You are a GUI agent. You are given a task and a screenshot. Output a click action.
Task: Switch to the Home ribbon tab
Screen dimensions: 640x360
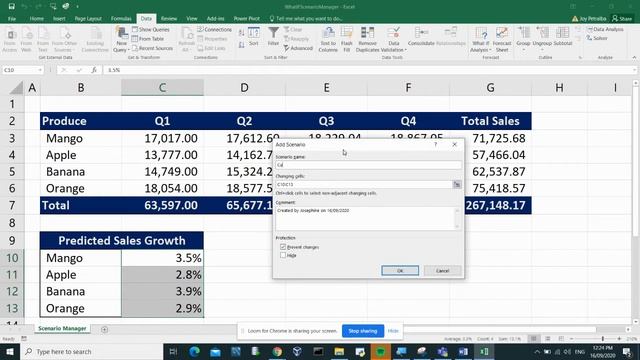36,18
